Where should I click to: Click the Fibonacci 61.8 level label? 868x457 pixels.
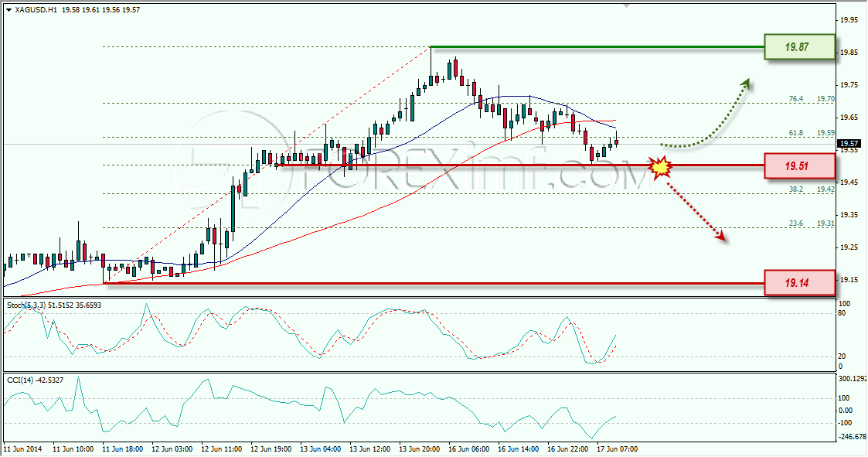pyautogui.click(x=795, y=134)
